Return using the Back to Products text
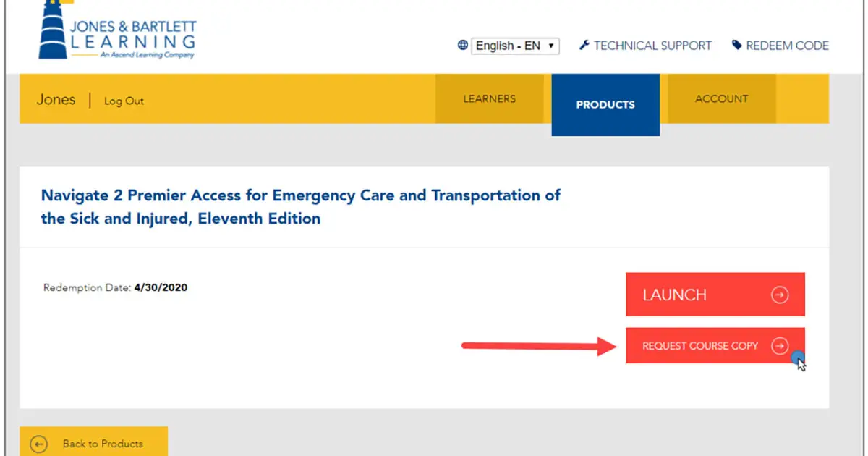The height and width of the screenshot is (456, 868). click(103, 444)
